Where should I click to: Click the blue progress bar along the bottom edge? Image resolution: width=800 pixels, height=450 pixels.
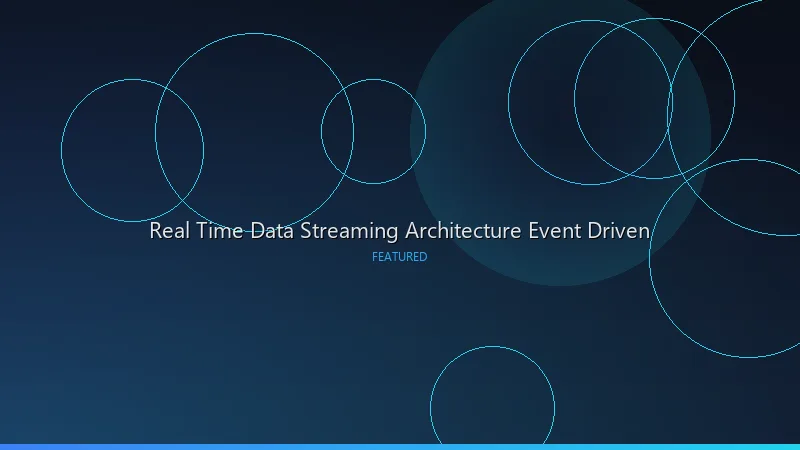[x=400, y=446]
